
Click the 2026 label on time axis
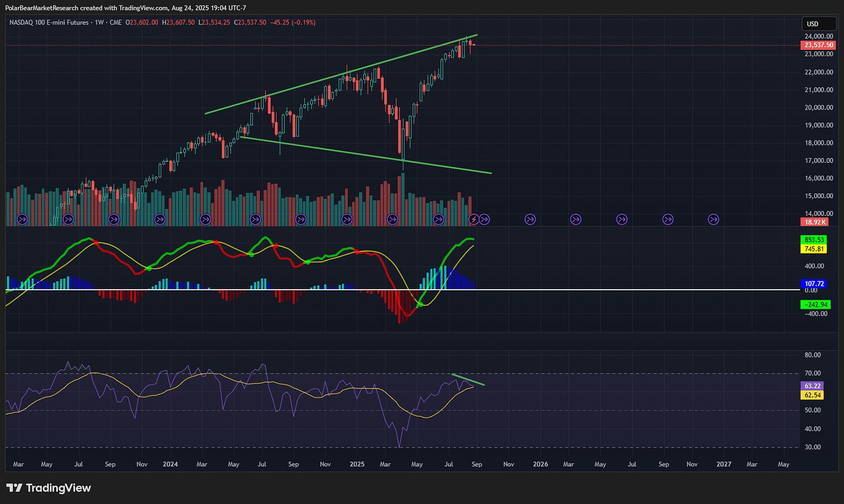540,464
